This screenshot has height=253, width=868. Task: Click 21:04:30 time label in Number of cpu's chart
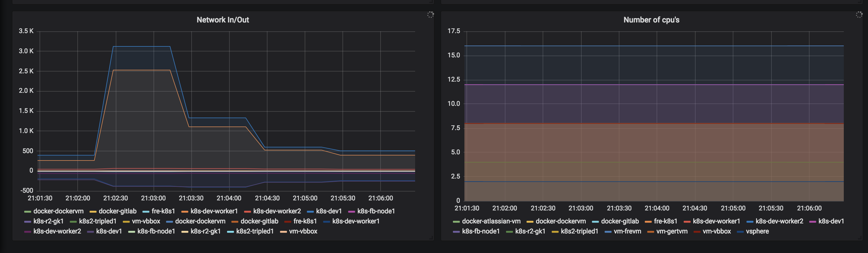click(695, 208)
